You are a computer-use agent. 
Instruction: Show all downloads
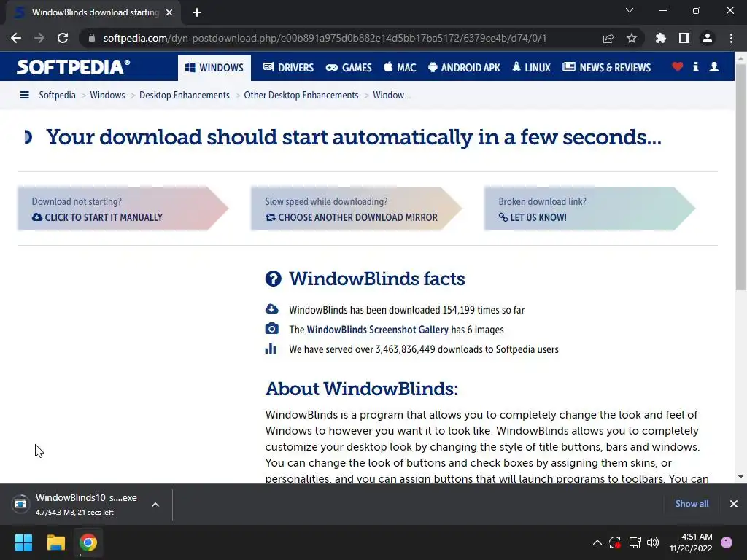692,504
